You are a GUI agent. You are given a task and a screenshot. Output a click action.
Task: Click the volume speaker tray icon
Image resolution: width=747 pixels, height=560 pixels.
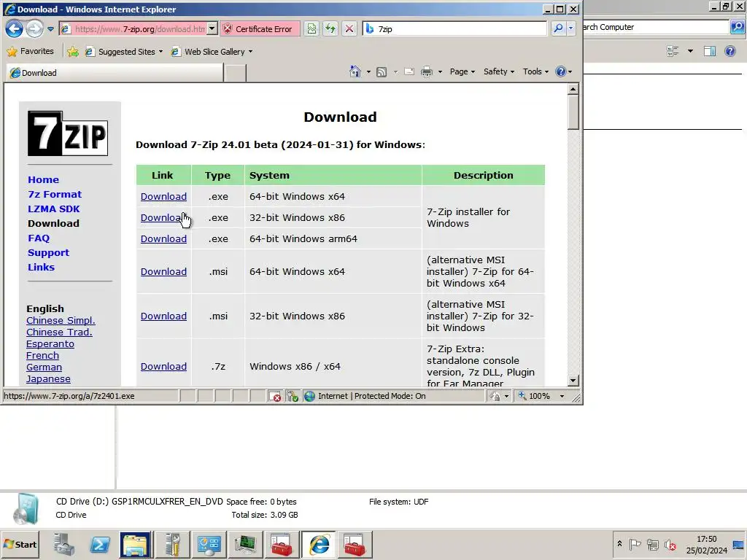670,544
